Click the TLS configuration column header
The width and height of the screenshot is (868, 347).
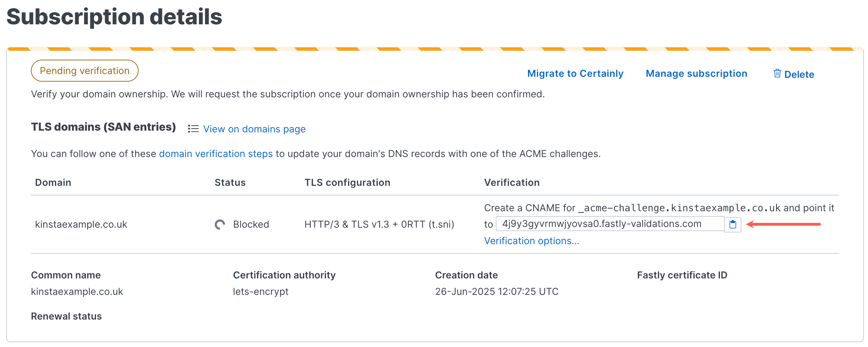tap(347, 182)
